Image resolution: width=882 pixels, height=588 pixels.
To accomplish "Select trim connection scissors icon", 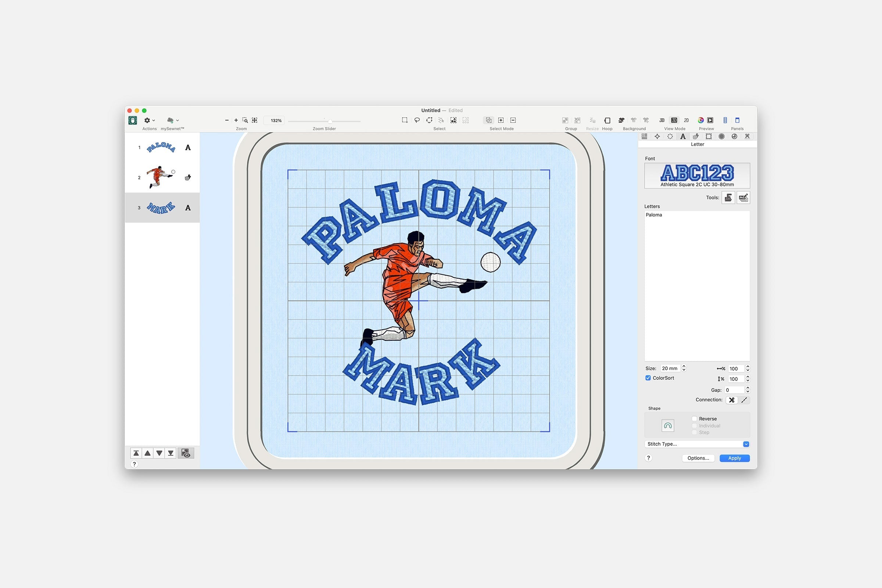I will tap(732, 400).
